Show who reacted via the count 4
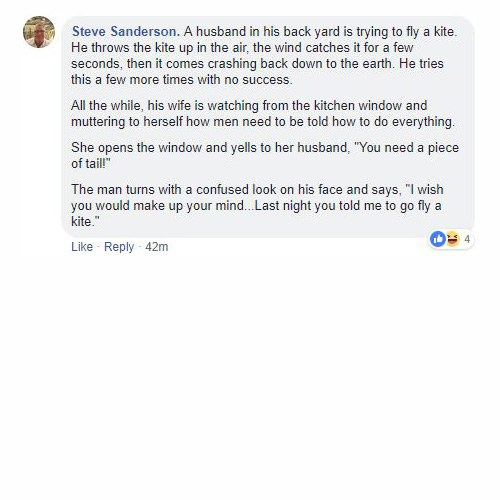Viewport: 500px width, 500px height. pos(467,239)
